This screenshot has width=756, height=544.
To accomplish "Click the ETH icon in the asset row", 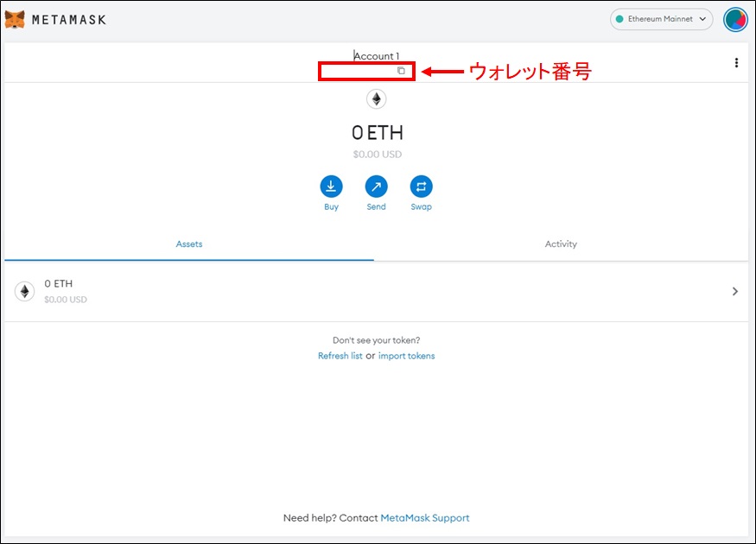I will coord(24,292).
